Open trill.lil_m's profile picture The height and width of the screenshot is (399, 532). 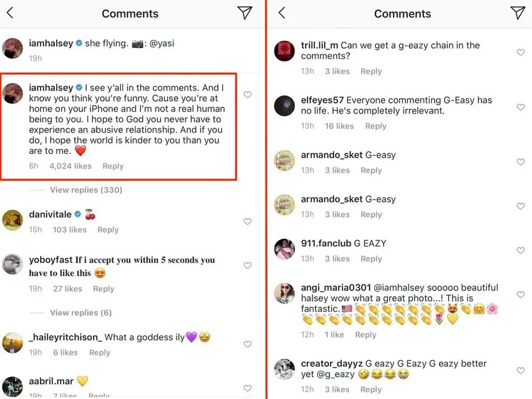pos(284,51)
